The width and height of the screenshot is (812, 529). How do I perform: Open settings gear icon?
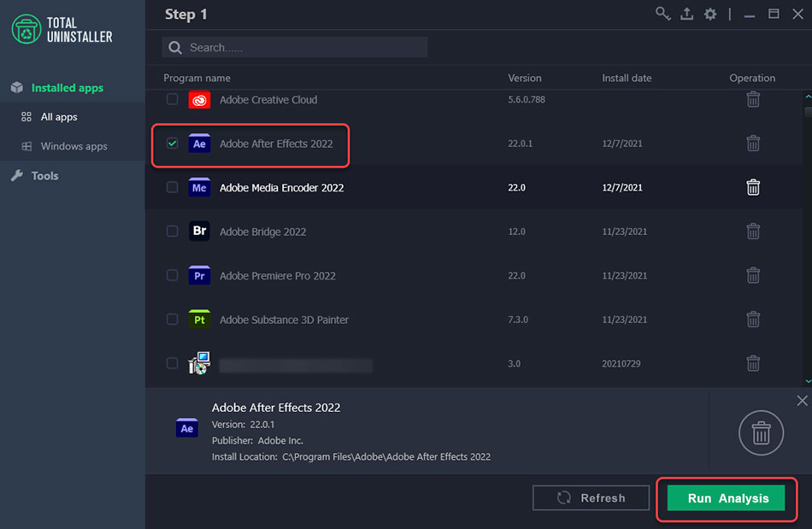pyautogui.click(x=710, y=14)
